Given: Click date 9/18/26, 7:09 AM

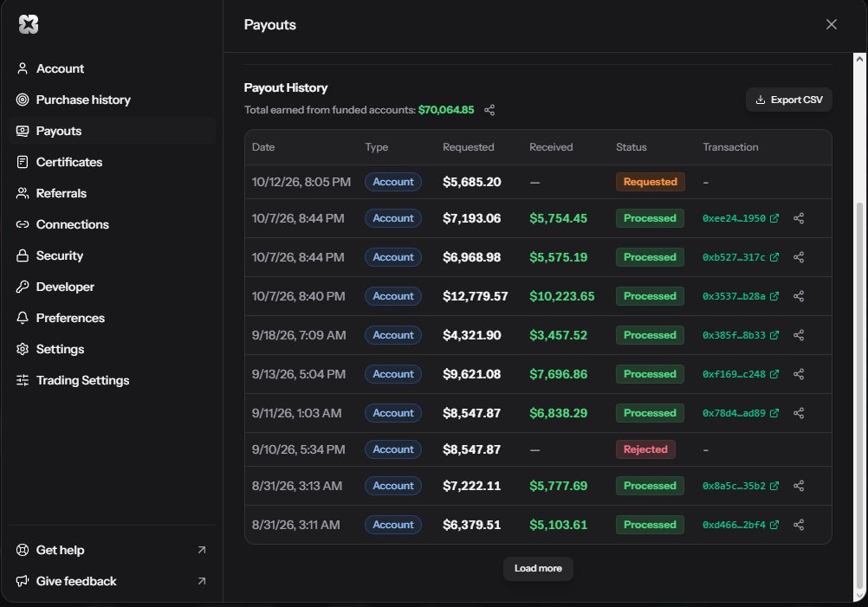Looking at the screenshot, I should (299, 335).
